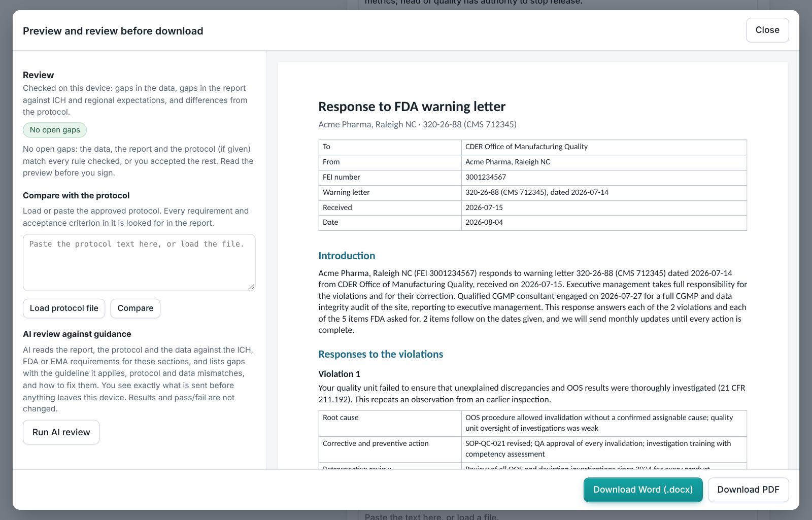Click the Compare button

click(x=136, y=308)
